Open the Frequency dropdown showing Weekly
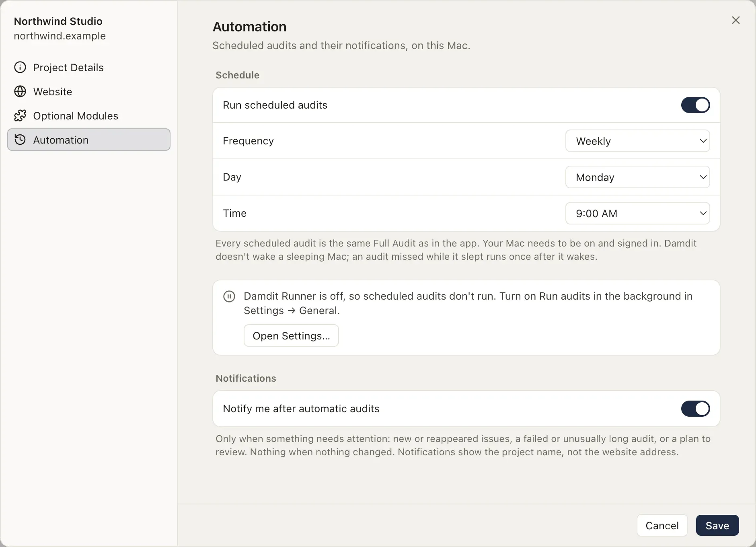Screen dimensions: 756x547 [x=637, y=141]
